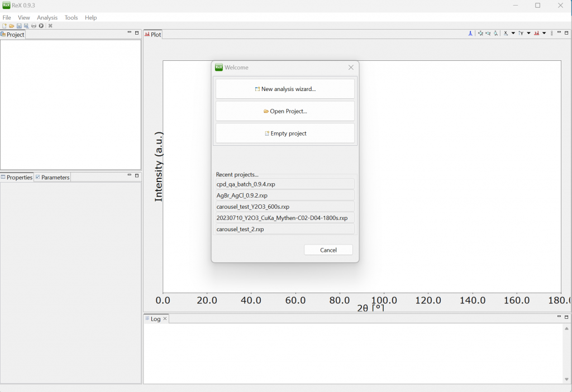Click the blue peak icon in Plot toolbar

click(470, 33)
